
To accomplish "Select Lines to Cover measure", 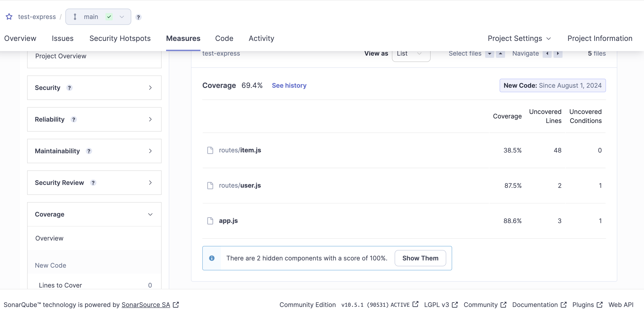I will pyautogui.click(x=94, y=285).
